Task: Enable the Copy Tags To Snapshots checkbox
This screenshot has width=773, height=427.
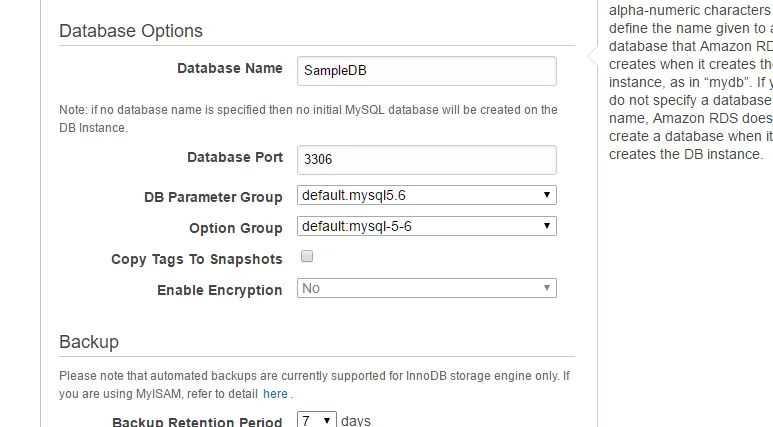Action: click(x=308, y=257)
